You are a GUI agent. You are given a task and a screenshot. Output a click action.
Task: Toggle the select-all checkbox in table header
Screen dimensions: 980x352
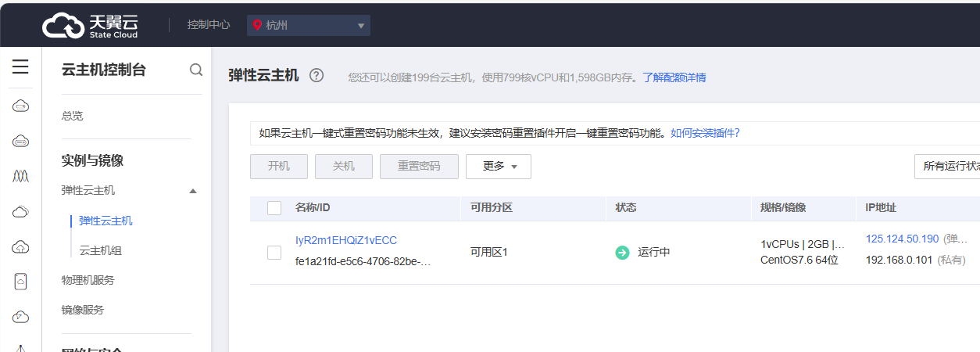tap(274, 208)
